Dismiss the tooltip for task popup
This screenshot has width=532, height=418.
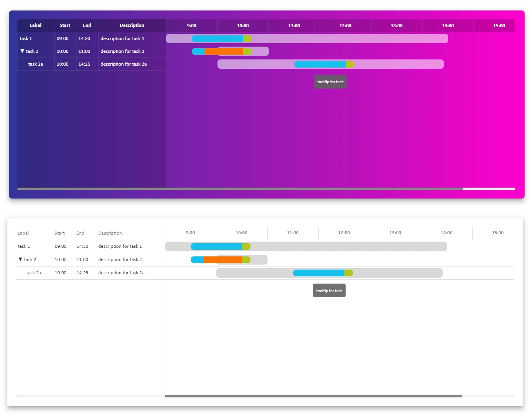pyautogui.click(x=330, y=82)
